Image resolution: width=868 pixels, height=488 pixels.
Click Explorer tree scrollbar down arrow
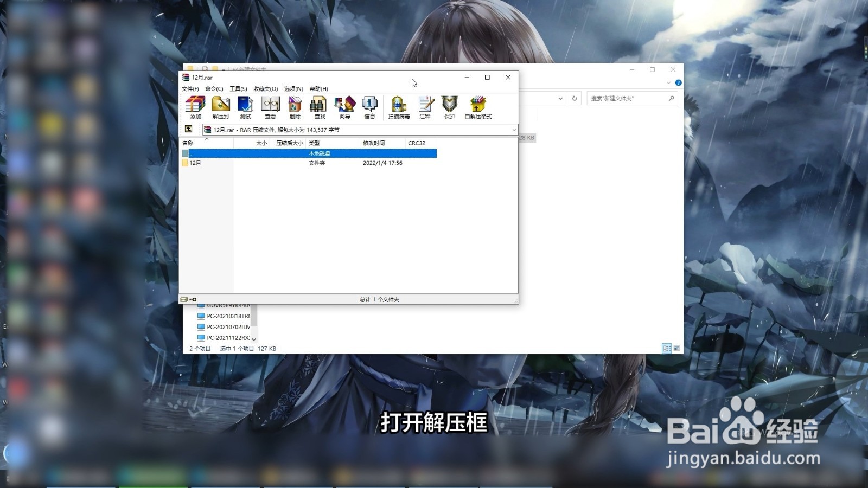(254, 339)
